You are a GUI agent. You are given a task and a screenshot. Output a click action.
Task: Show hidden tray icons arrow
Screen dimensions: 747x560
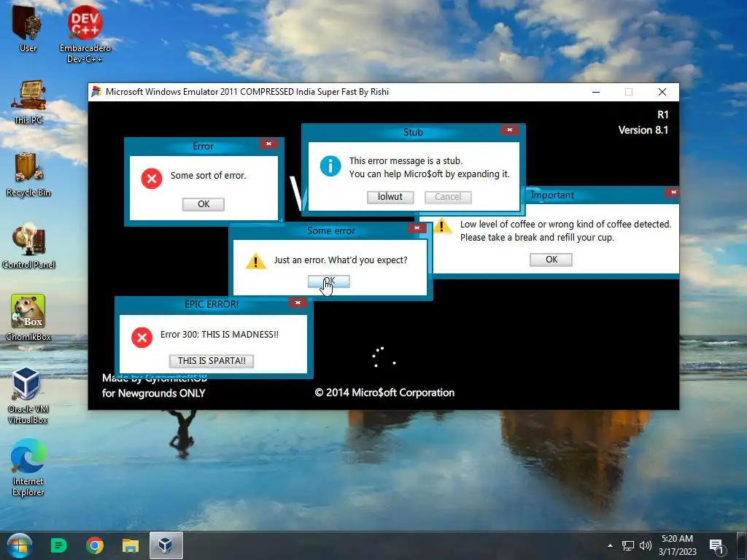coord(610,545)
